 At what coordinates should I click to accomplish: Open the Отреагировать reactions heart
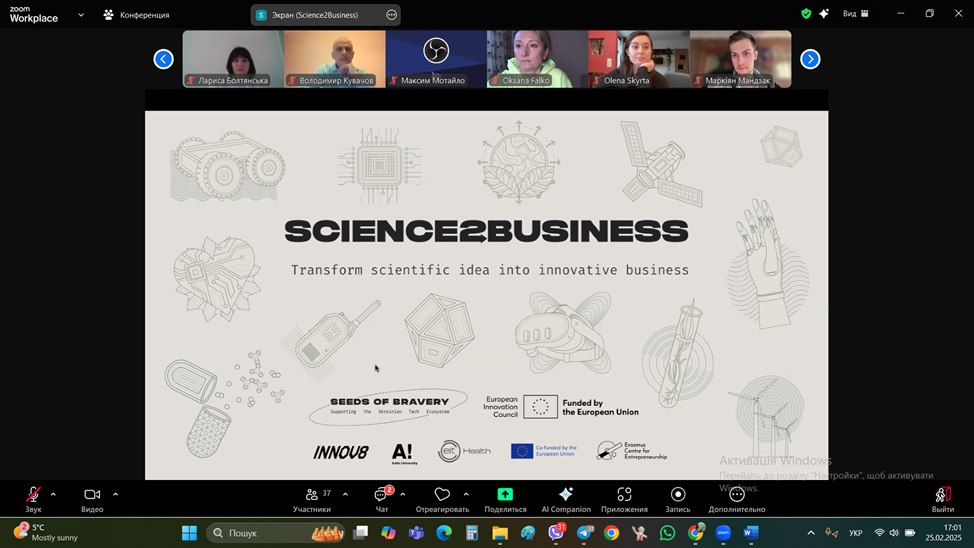click(442, 499)
